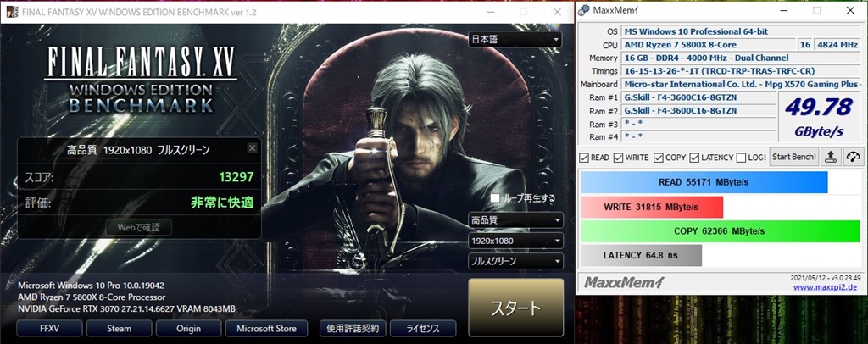Click the MaxxMem logo at window bottom
Screen dimensions: 868x344
624,283
